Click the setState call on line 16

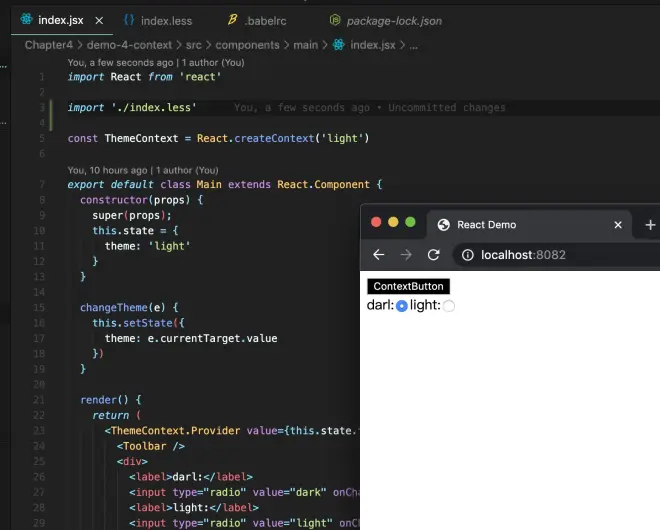[x=148, y=323]
